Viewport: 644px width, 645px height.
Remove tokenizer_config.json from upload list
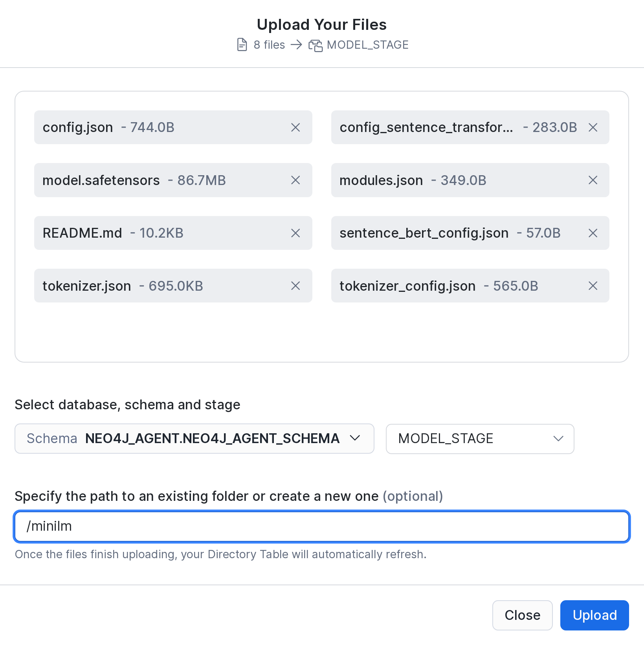(x=593, y=286)
